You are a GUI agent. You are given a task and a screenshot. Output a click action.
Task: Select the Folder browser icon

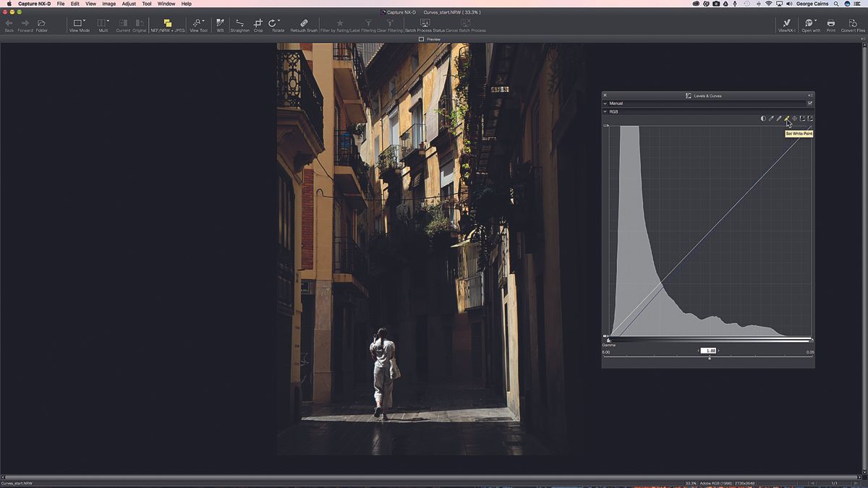(x=41, y=23)
